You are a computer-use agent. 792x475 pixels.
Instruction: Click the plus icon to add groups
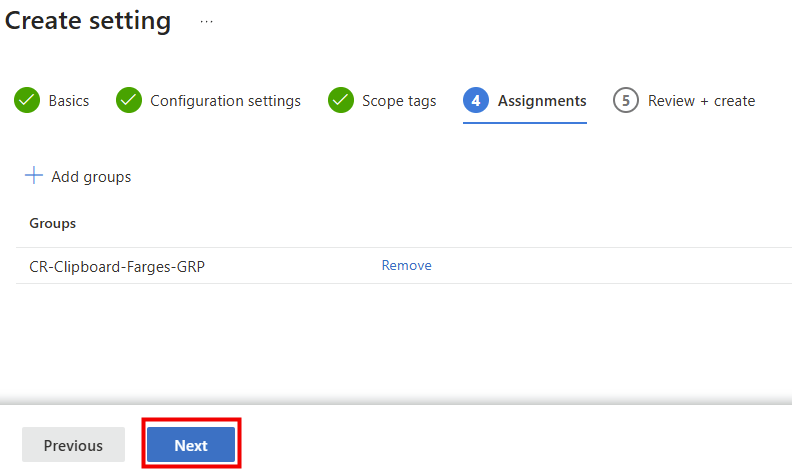click(x=34, y=176)
